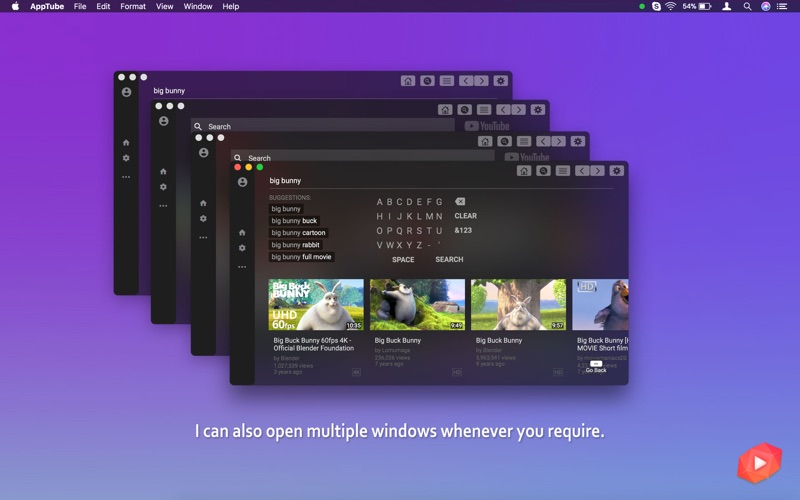The width and height of the screenshot is (800, 500).
Task: Open Siri from the menu bar
Action: point(765,6)
